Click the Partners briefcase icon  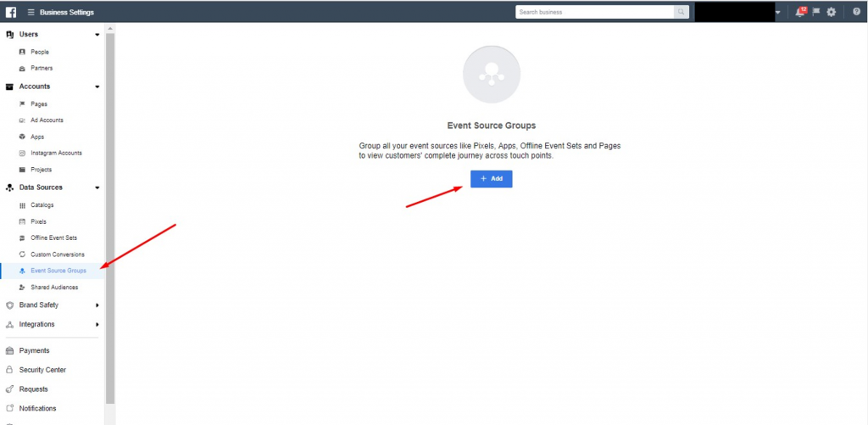22,69
